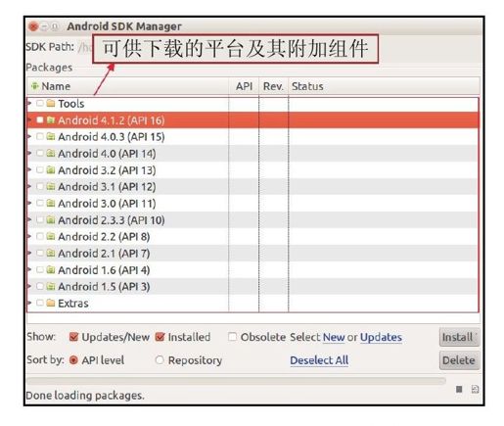Click the Android 3.1 (API 12) package icon
This screenshot has height=426, width=504.
pos(50,186)
